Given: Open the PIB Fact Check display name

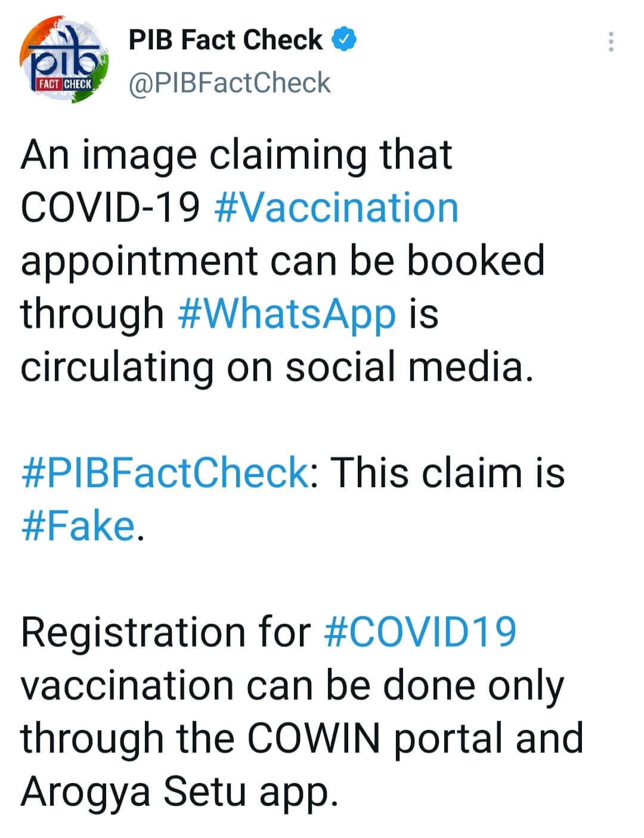Looking at the screenshot, I should [225, 40].
